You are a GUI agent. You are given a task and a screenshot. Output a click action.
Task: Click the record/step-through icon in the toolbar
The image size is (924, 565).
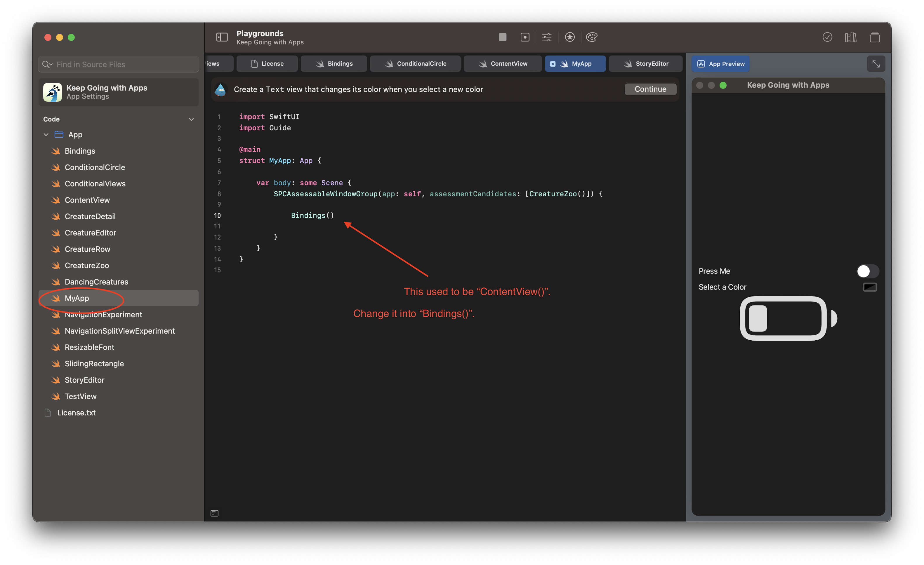(524, 37)
